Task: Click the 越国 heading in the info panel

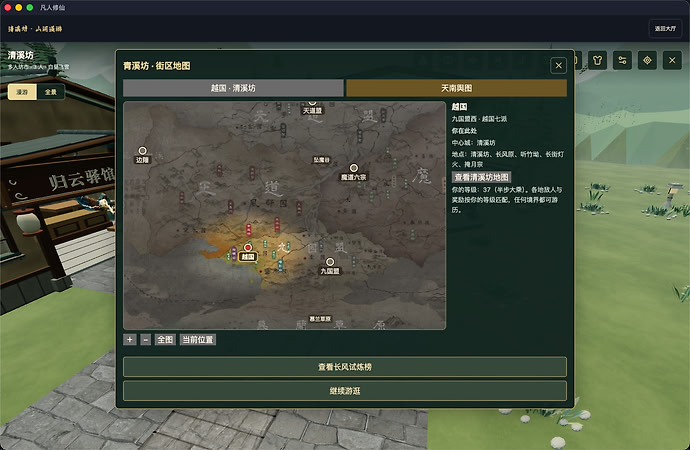Action: tap(459, 106)
